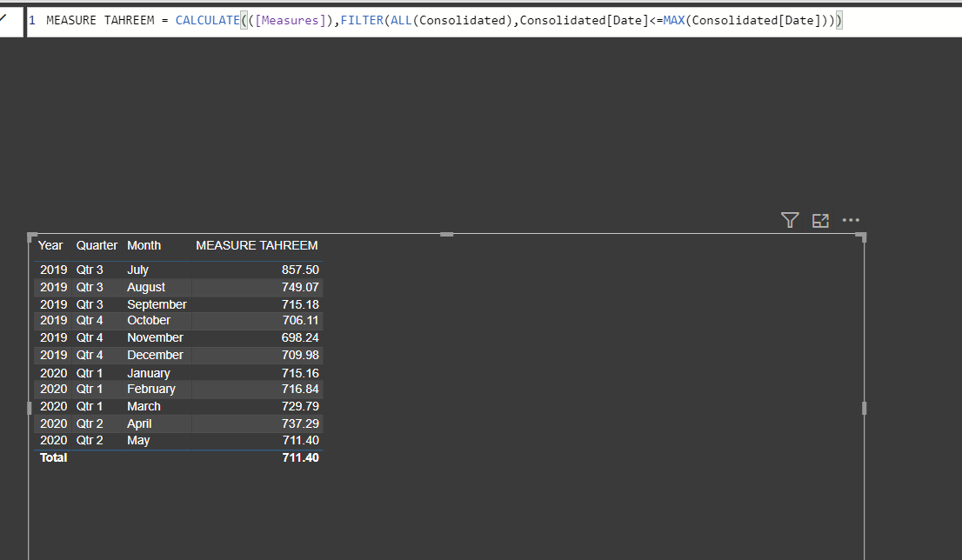Viewport: 962px width, 560px height.
Task: Click Qtr 4 in the October row
Action: coord(90,320)
